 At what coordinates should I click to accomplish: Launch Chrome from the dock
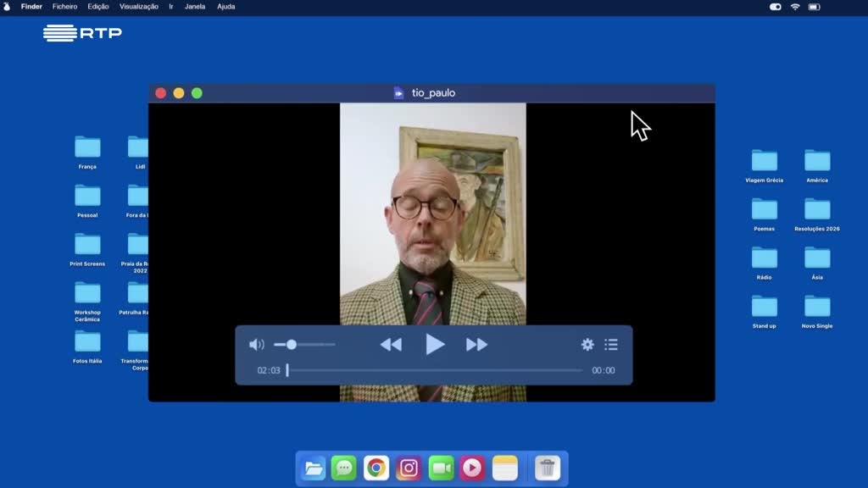coord(376,468)
